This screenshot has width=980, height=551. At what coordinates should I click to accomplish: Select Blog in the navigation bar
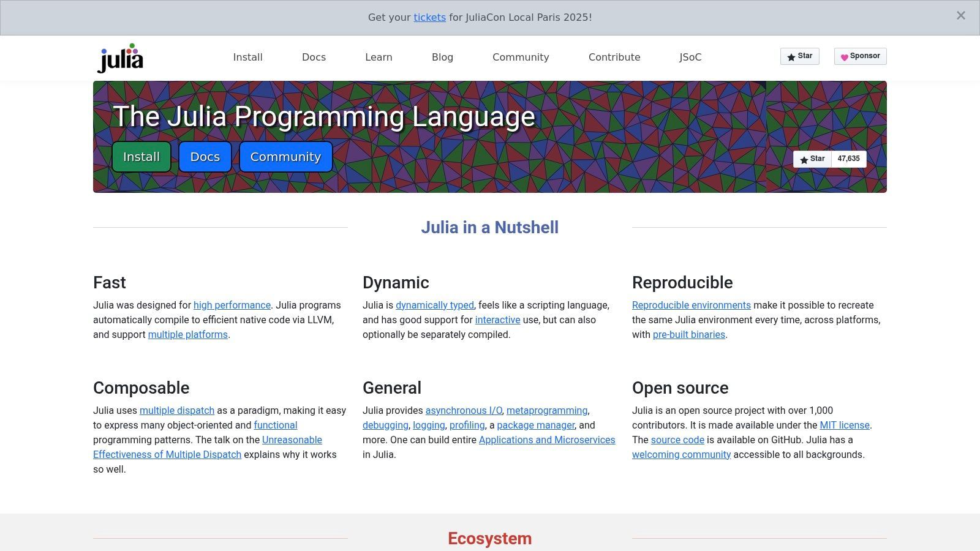pyautogui.click(x=442, y=57)
